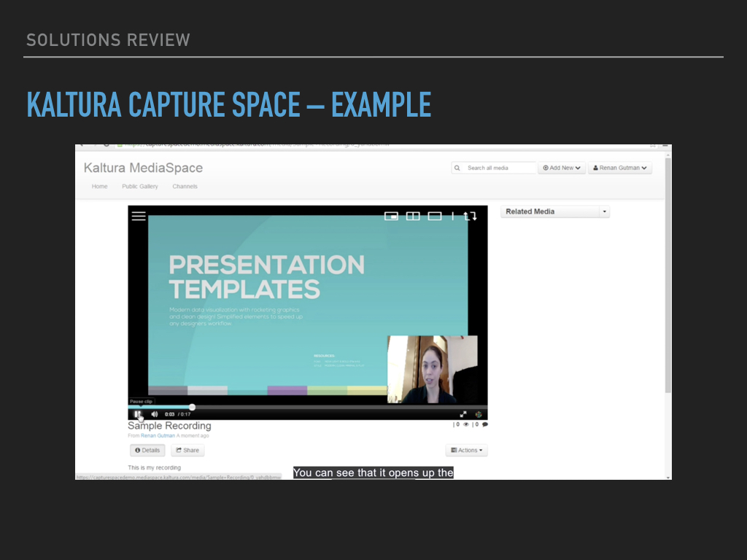Click the 0:03 elapsed time display
Screen dimensions: 747x560
click(169, 414)
